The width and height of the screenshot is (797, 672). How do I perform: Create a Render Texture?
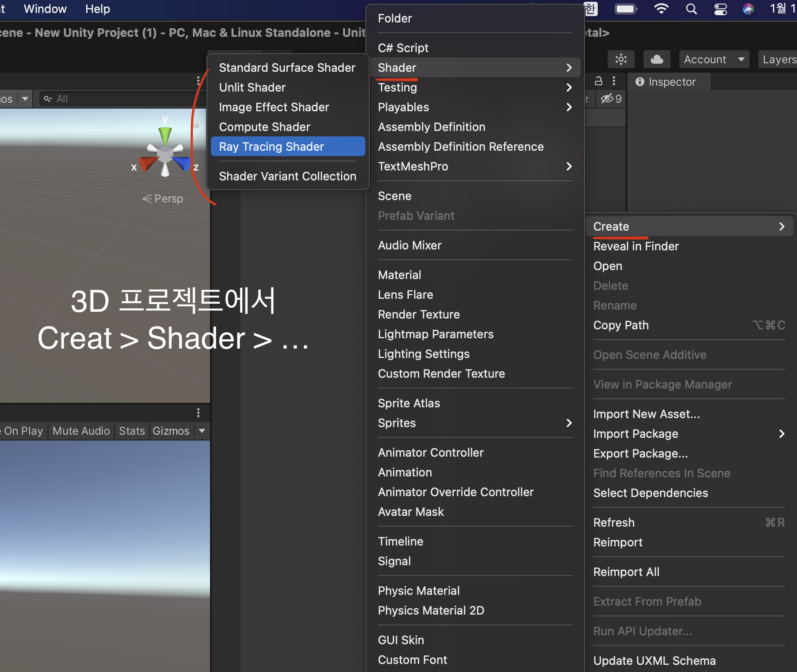(x=475, y=314)
